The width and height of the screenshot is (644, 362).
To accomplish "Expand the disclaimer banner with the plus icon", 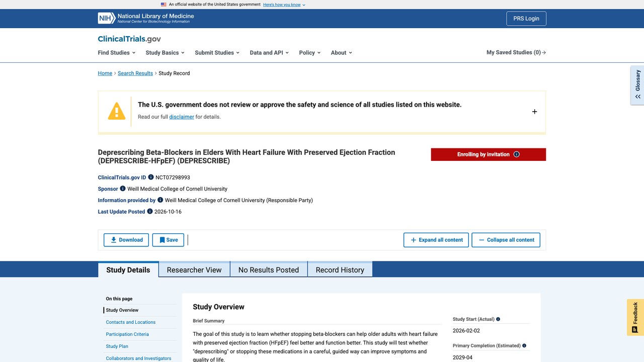I will click(534, 112).
